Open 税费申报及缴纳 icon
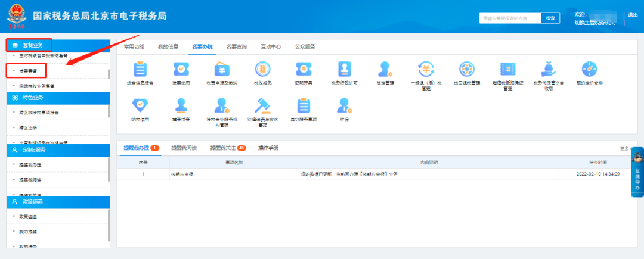644x259 pixels. (x=222, y=69)
